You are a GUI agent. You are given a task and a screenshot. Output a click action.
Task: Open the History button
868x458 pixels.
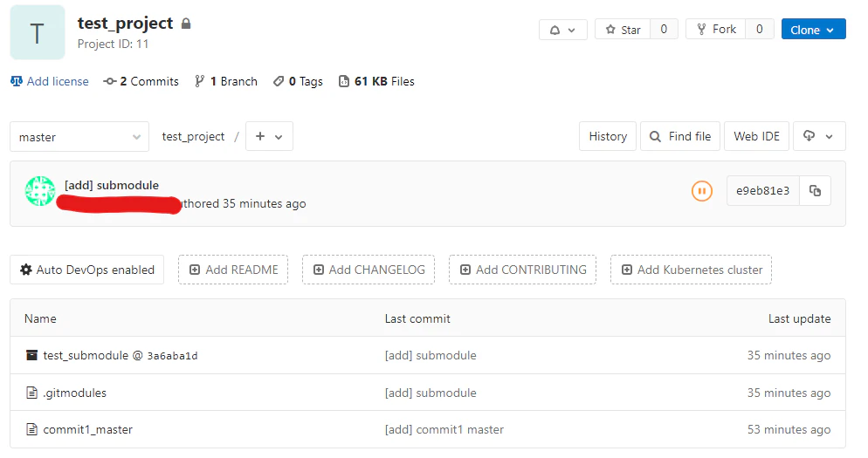tap(608, 136)
